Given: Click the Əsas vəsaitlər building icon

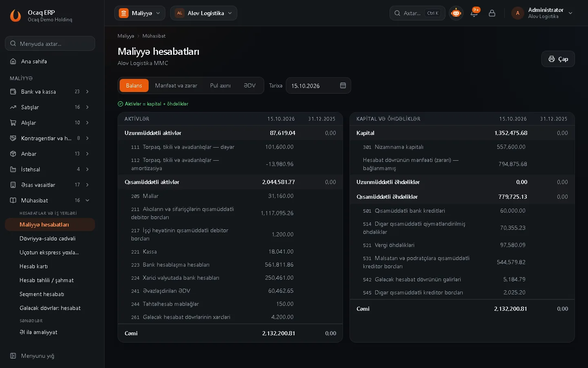Looking at the screenshot, I should click(13, 185).
